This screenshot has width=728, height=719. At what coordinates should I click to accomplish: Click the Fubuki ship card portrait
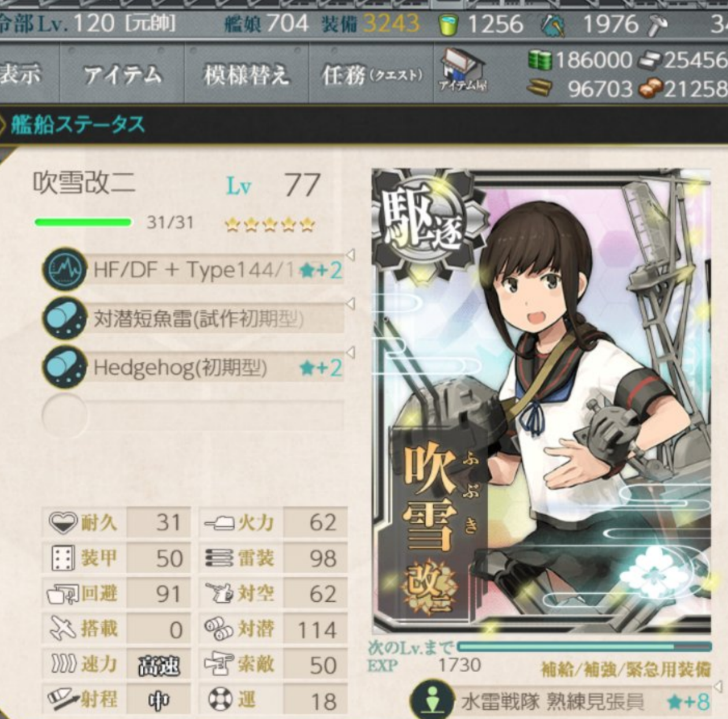tap(541, 401)
